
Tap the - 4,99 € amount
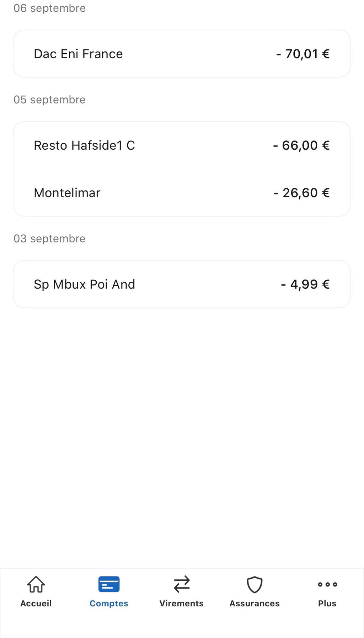click(x=305, y=284)
